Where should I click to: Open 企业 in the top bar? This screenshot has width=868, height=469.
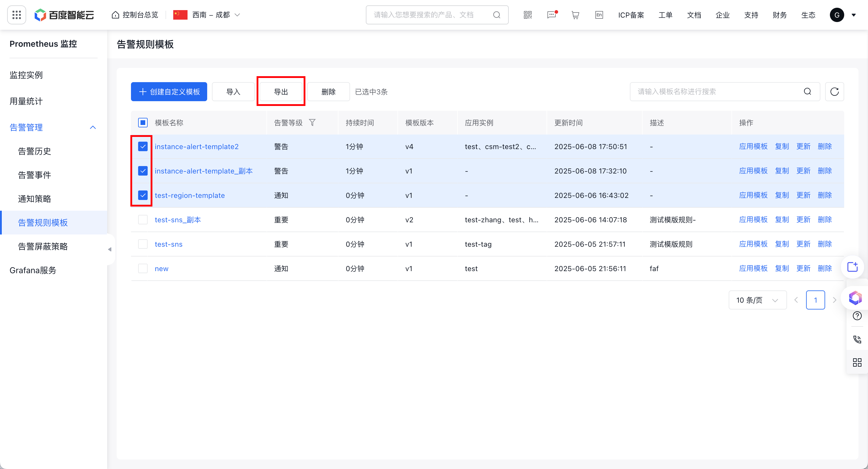[723, 15]
